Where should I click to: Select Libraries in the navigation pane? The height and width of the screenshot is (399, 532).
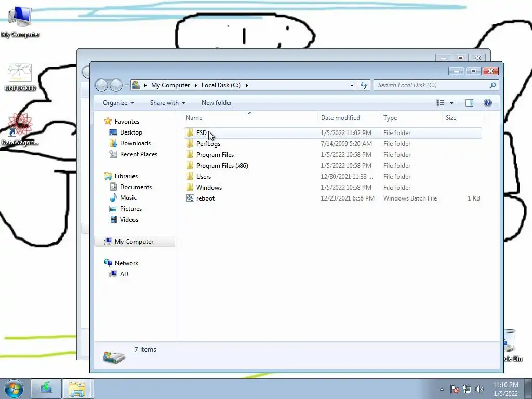pos(126,176)
